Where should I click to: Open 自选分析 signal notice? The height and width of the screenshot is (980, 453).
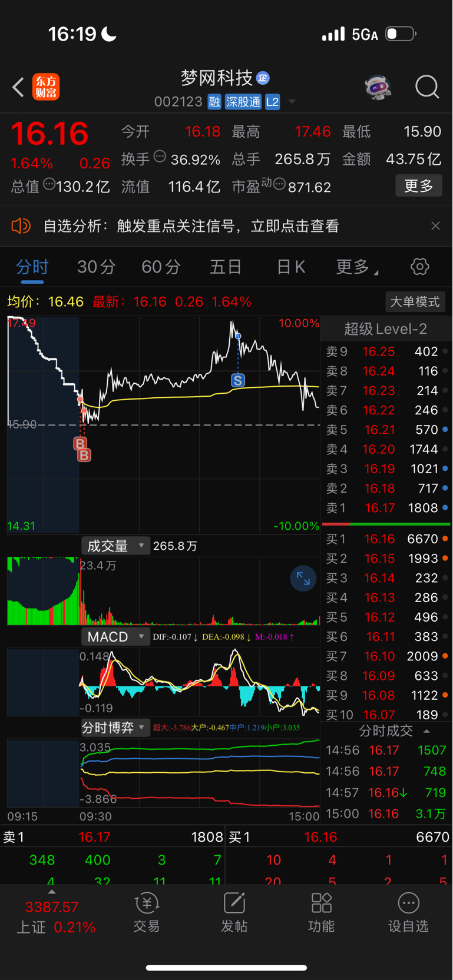[191, 226]
